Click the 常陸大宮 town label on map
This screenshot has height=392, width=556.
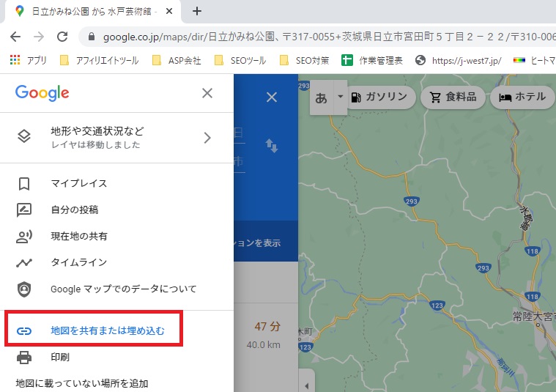(534, 316)
